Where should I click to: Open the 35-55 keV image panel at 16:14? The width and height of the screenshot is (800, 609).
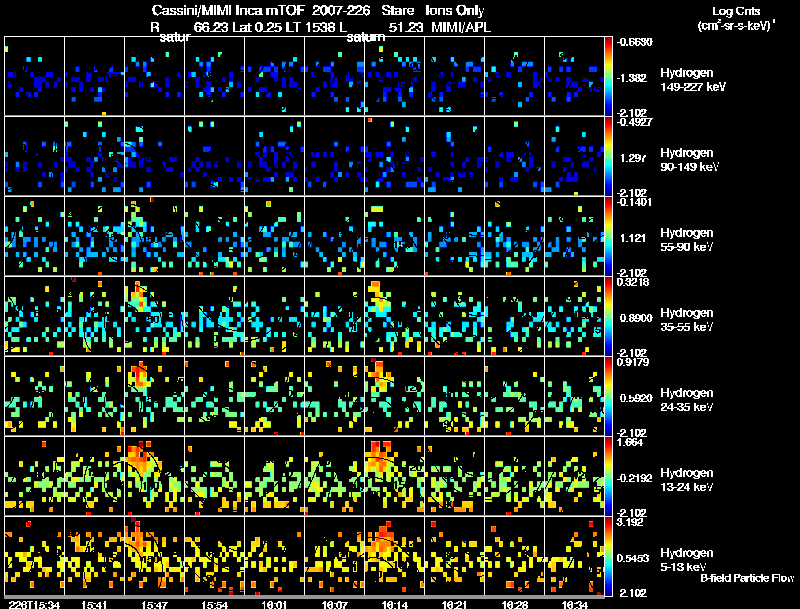(x=394, y=316)
